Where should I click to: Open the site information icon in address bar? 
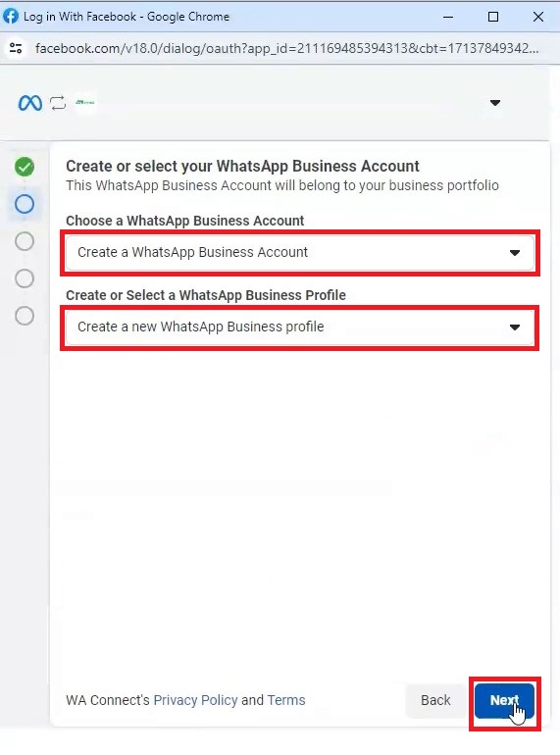[16, 48]
